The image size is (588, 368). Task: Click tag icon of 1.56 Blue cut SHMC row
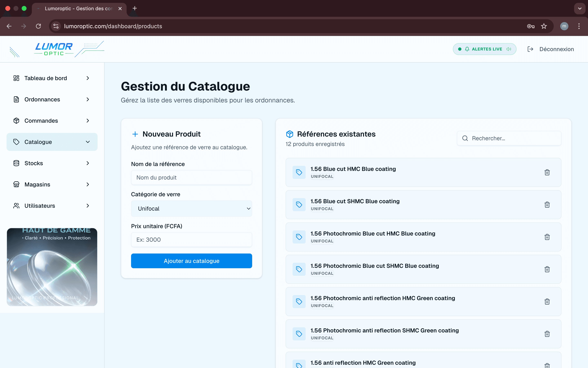(299, 205)
